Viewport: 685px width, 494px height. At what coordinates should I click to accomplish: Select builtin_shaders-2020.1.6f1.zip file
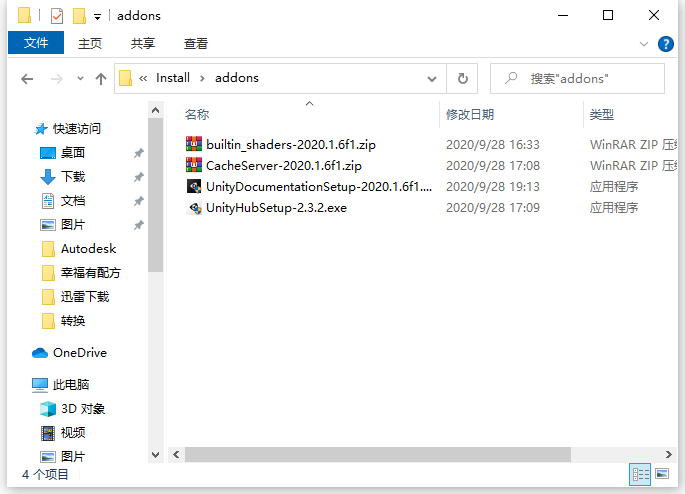291,145
